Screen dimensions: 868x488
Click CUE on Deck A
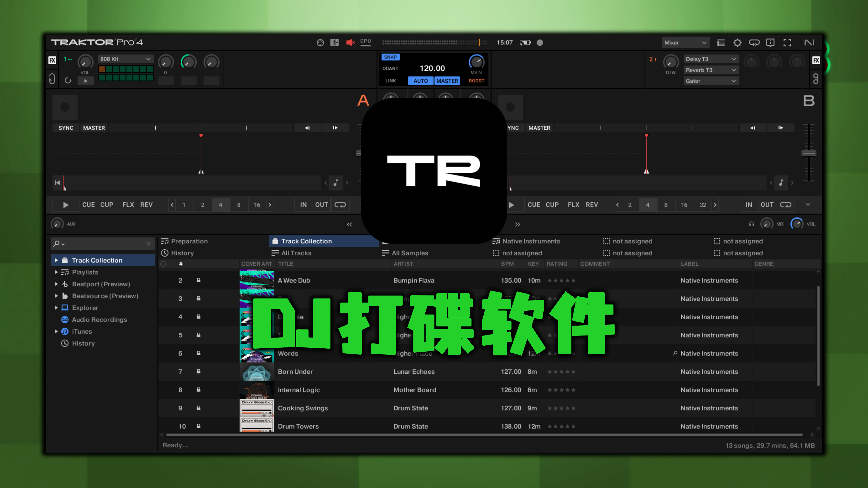88,205
